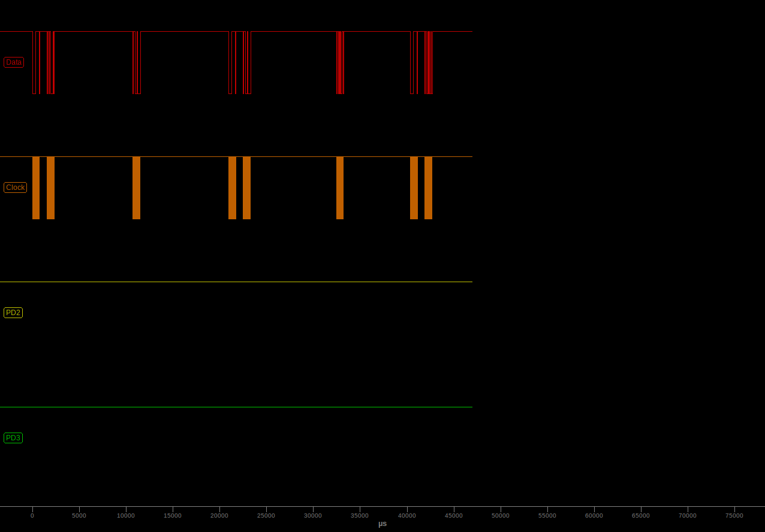
Task: Click the 40000 tick on time axis
Action: pyautogui.click(x=407, y=515)
